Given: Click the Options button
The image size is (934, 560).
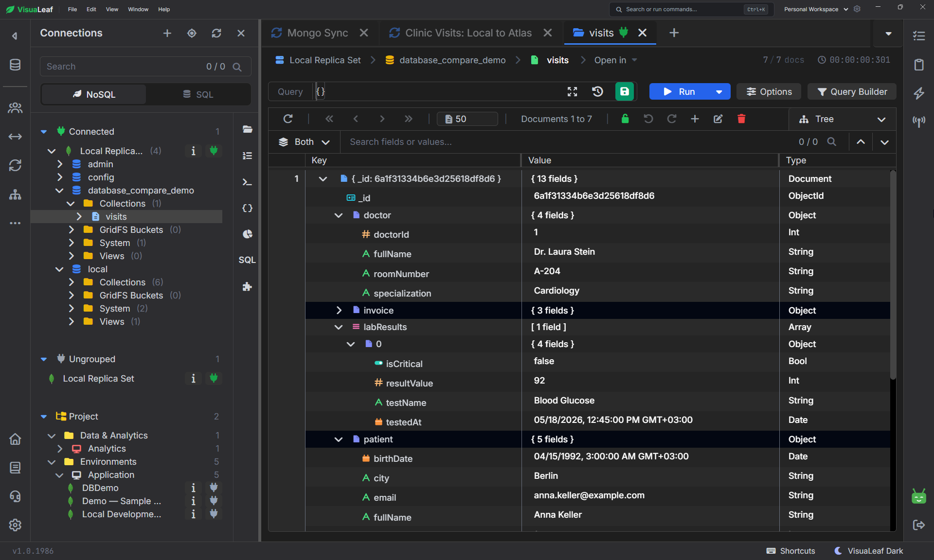Looking at the screenshot, I should (769, 92).
